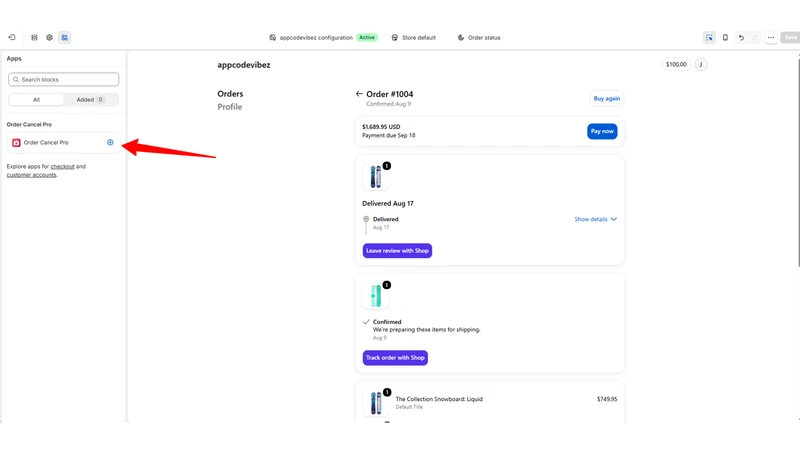This screenshot has width=800, height=450.
Task: Switch to mobile preview icon
Action: (x=725, y=37)
